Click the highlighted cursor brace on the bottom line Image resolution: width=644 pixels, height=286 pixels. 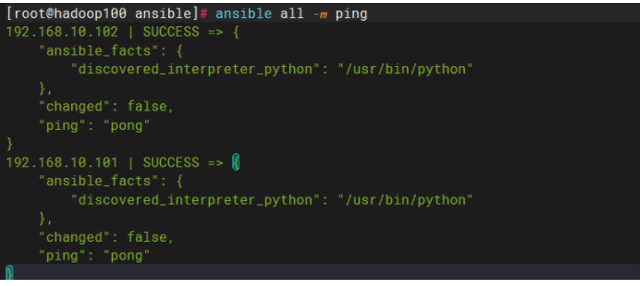point(9,273)
